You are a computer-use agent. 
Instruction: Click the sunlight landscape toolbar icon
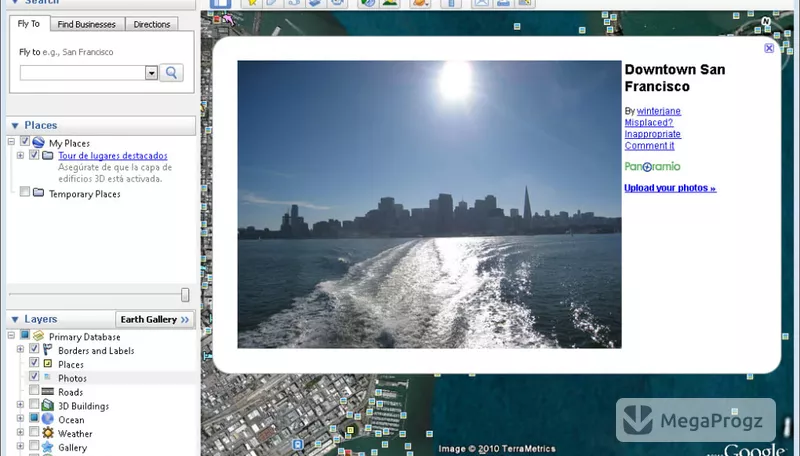390,3
